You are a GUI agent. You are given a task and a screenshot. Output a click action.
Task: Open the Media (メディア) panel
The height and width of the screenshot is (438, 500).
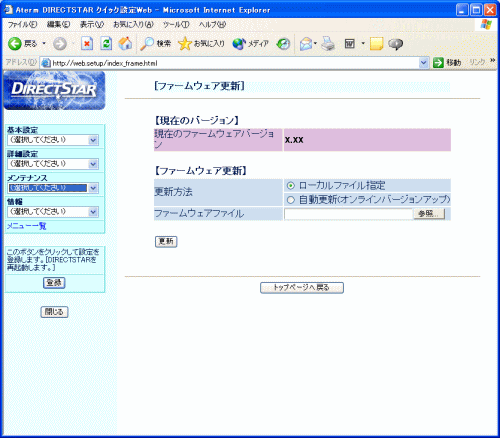(251, 44)
